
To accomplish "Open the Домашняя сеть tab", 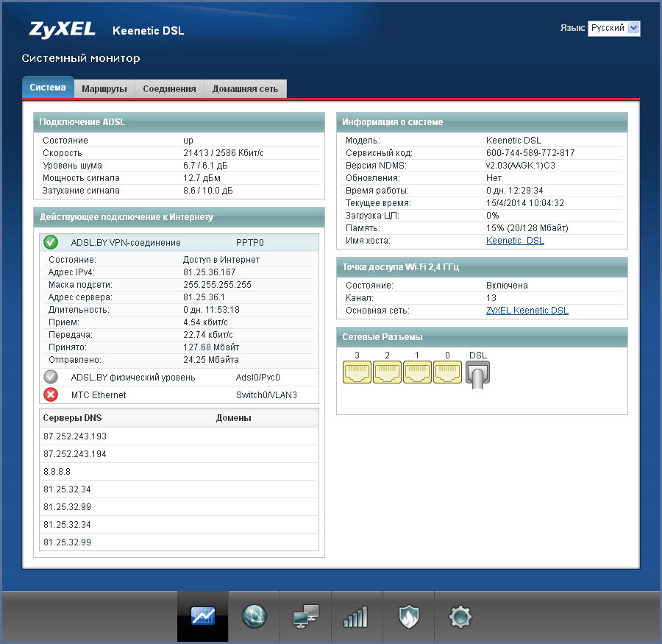I will pos(245,88).
